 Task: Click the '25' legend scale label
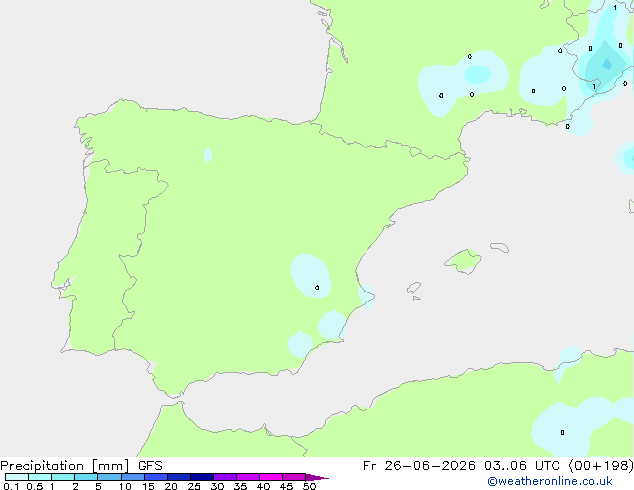pos(194,486)
